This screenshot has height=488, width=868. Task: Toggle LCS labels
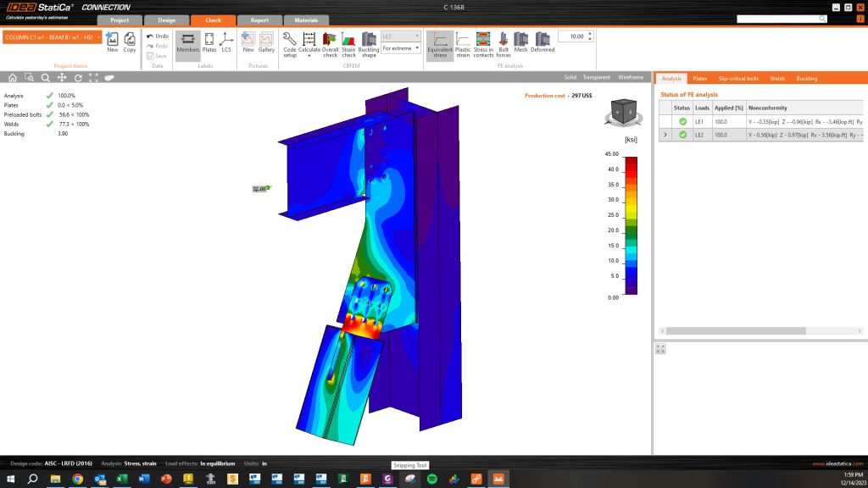pyautogui.click(x=225, y=42)
